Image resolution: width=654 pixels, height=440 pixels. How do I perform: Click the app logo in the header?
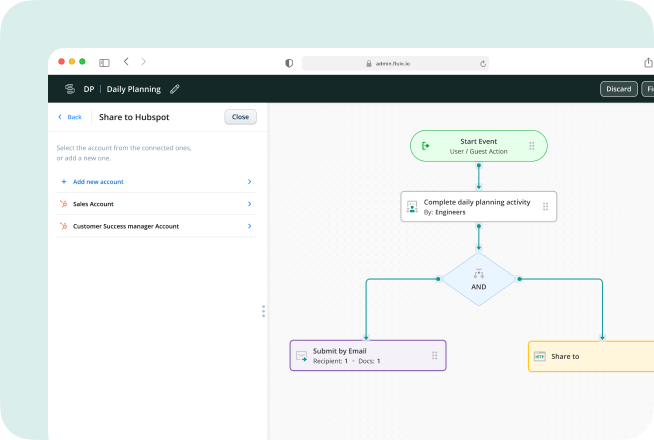(x=69, y=89)
